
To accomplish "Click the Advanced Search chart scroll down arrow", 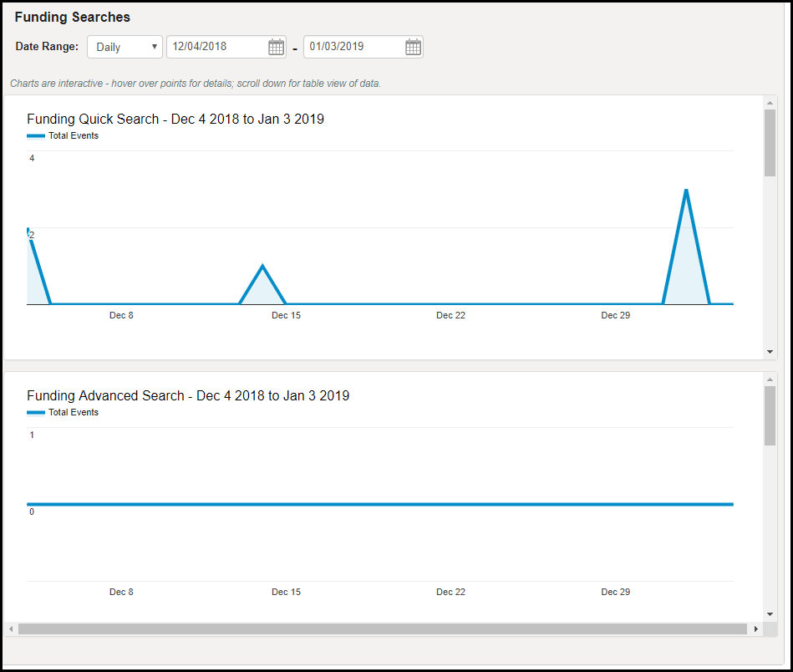I will click(770, 614).
